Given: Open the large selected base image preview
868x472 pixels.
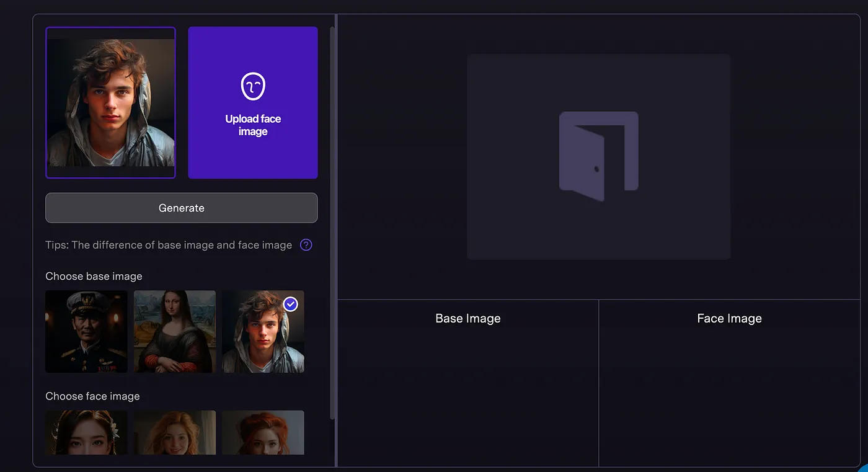Looking at the screenshot, I should [110, 102].
